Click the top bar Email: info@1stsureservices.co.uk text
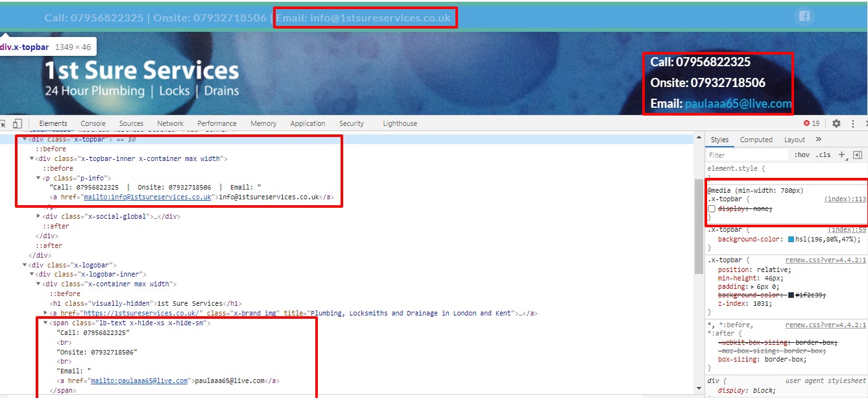 [x=363, y=18]
